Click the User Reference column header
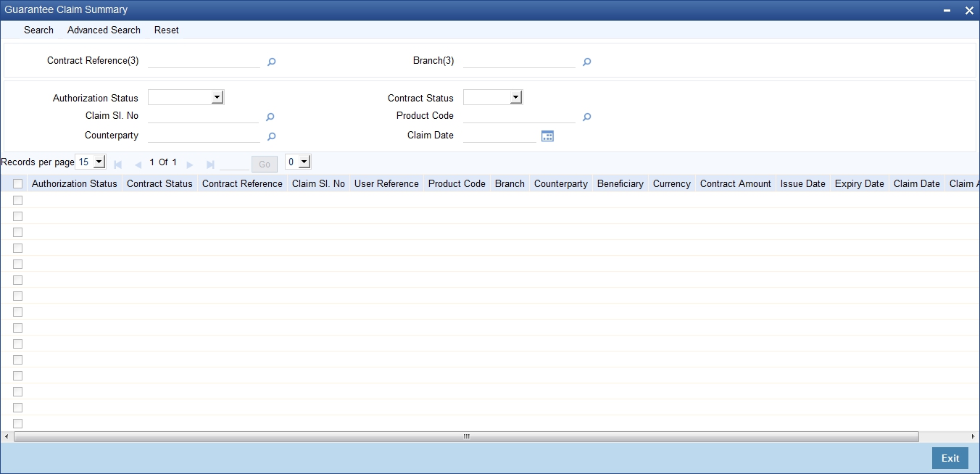 [386, 184]
